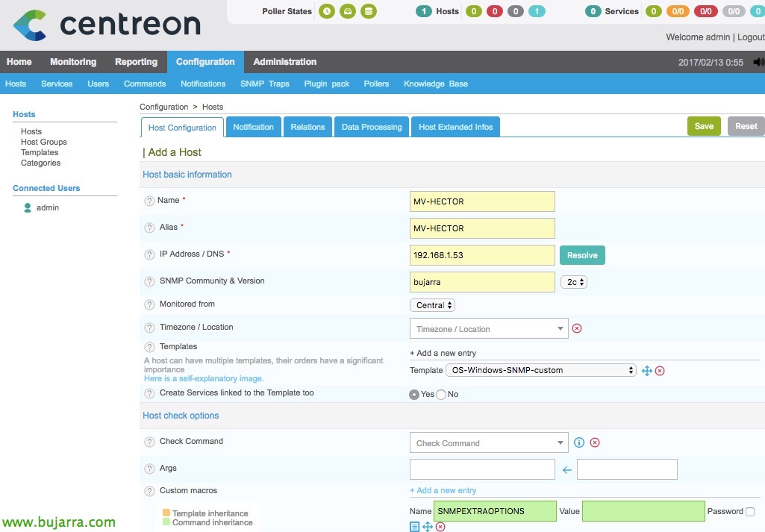Show Check Command info icon
The image size is (765, 532).
click(579, 442)
